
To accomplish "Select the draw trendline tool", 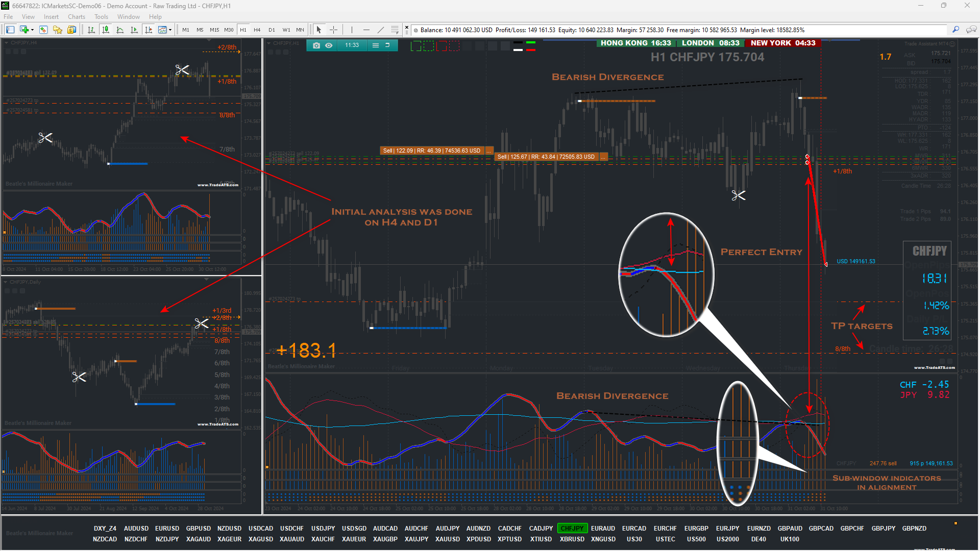I will tap(381, 30).
